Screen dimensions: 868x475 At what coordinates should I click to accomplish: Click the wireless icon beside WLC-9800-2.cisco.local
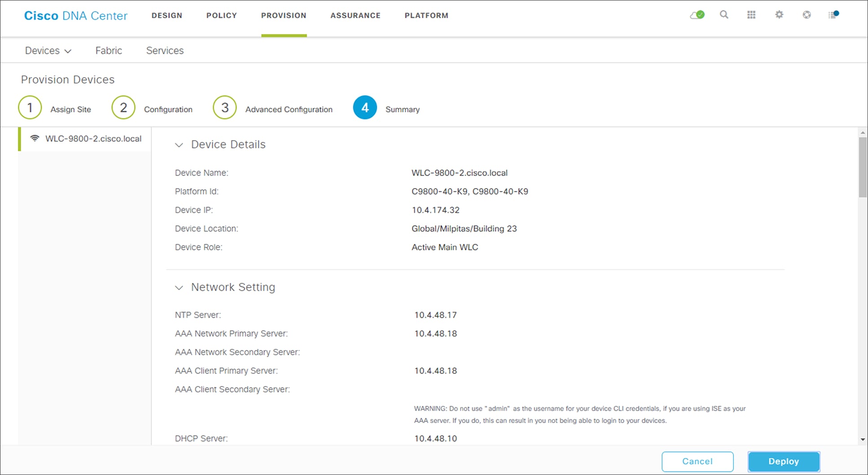coord(35,138)
